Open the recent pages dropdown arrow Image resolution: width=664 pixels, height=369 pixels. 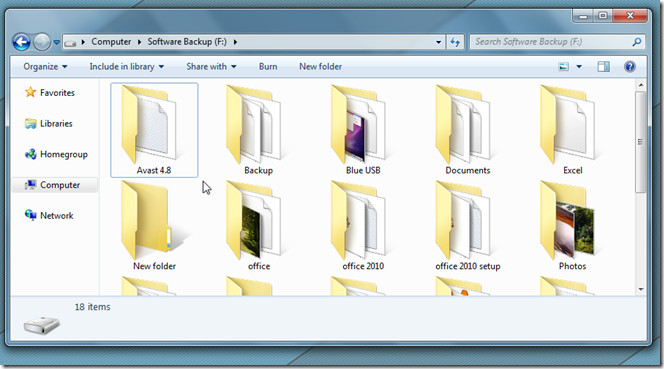pos(56,42)
